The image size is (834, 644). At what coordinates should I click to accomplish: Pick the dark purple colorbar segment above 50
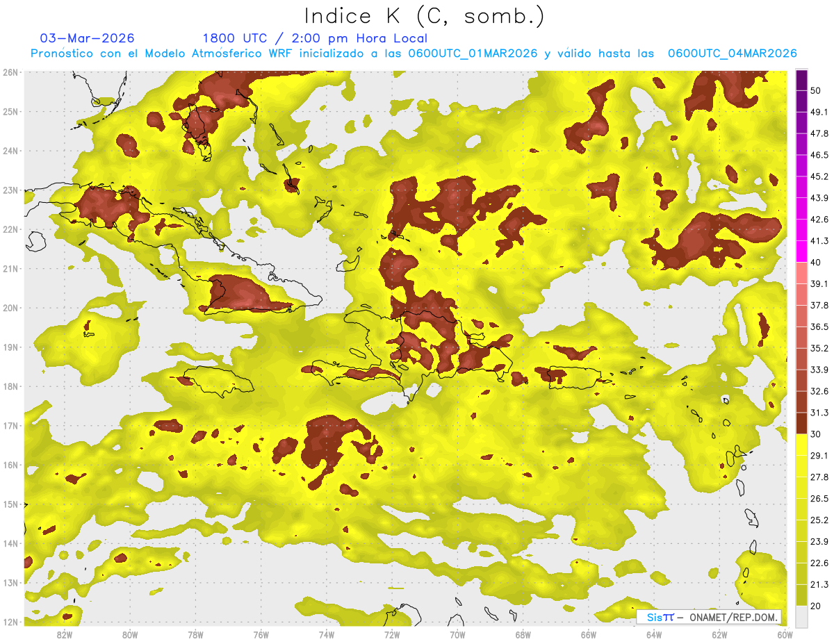(x=801, y=80)
